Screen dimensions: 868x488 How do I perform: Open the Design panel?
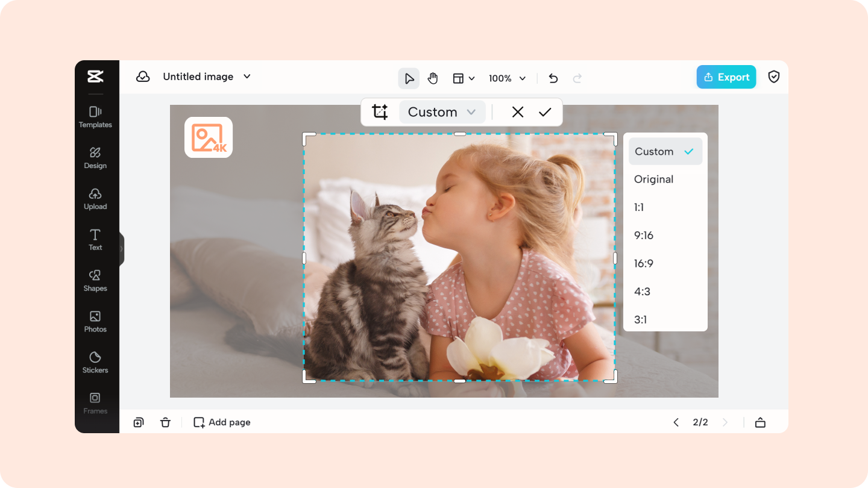click(95, 158)
